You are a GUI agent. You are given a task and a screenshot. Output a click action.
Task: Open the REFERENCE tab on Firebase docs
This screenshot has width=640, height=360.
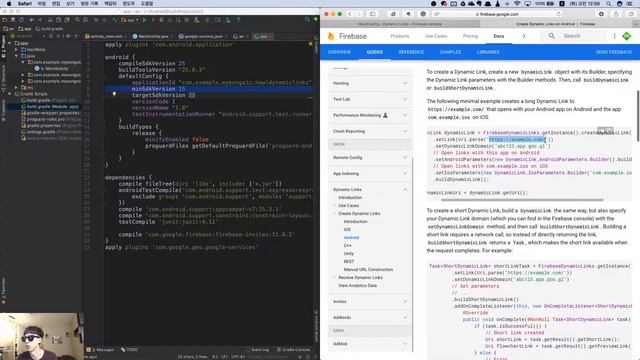[x=411, y=52]
